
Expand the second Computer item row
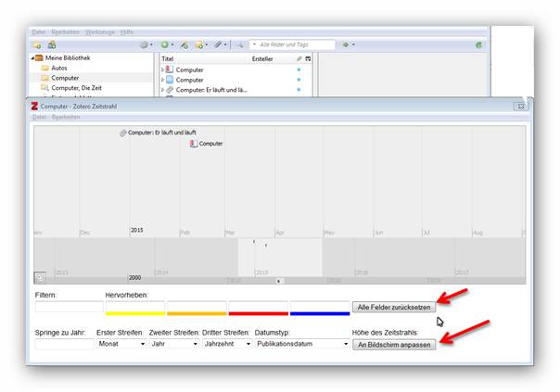[x=162, y=80]
